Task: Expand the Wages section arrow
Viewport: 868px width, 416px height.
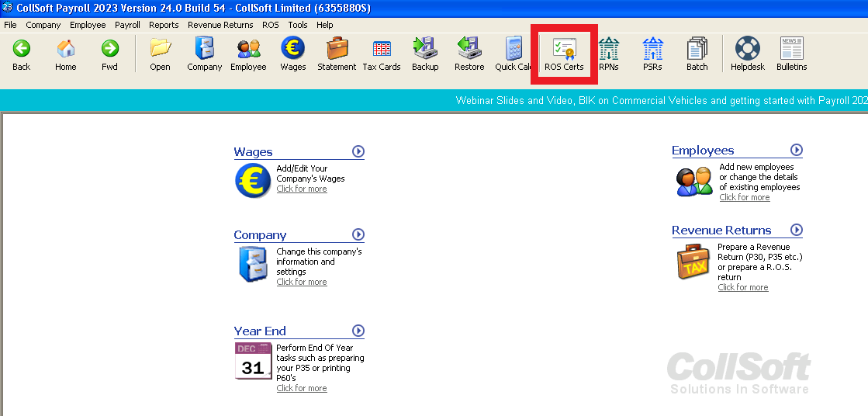Action: coord(358,151)
